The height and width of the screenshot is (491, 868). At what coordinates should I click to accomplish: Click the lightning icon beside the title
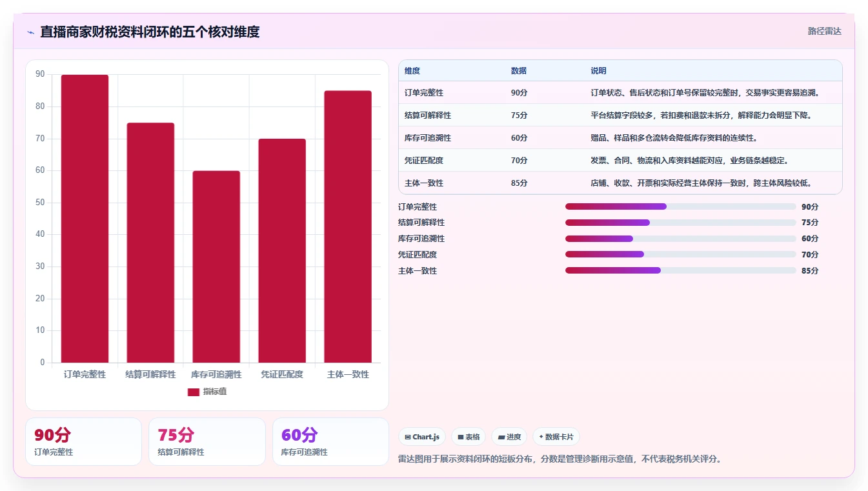30,32
